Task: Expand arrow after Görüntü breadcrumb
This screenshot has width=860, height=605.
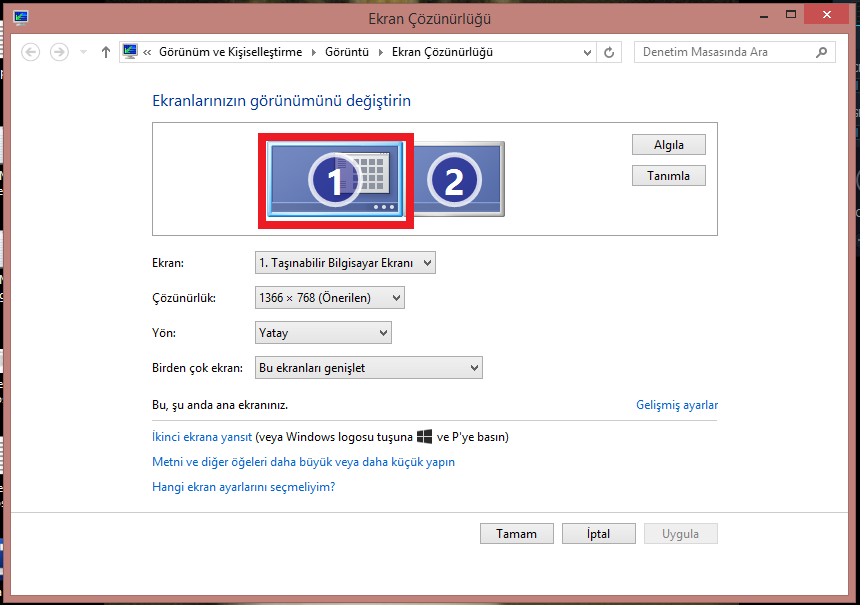Action: 381,52
